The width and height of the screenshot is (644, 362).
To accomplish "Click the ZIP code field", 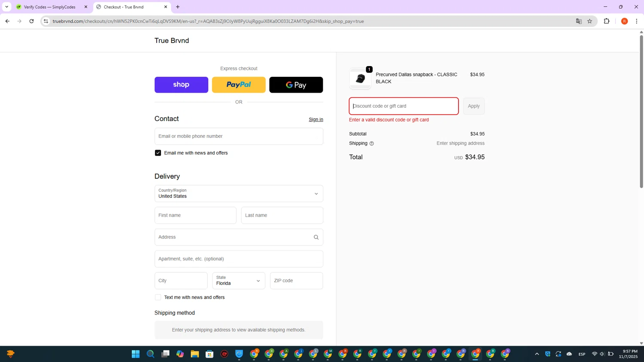I will (x=296, y=281).
